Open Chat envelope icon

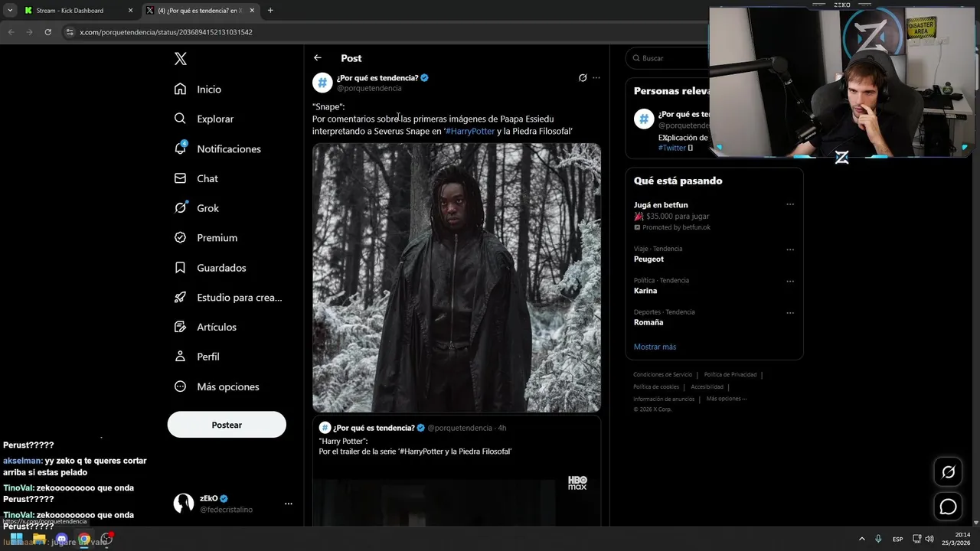[x=180, y=178]
